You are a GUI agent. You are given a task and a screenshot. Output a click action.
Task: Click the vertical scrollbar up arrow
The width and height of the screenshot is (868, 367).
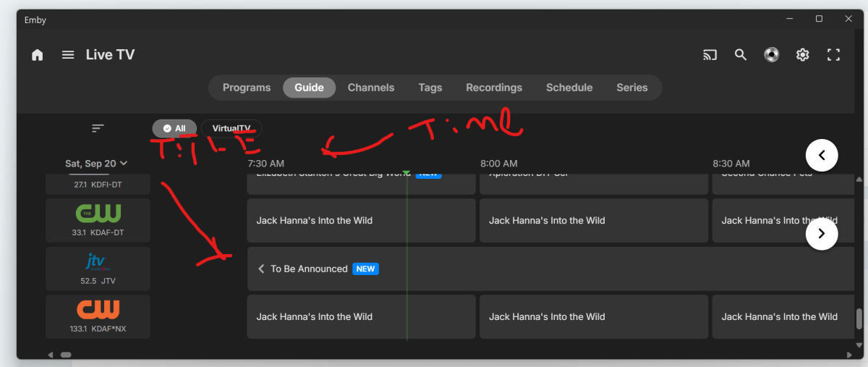tap(859, 178)
